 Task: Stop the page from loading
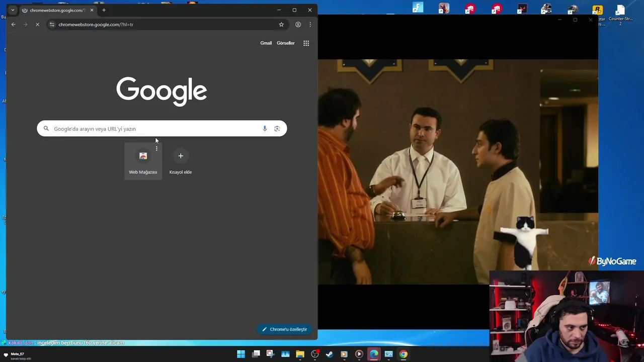point(37,25)
